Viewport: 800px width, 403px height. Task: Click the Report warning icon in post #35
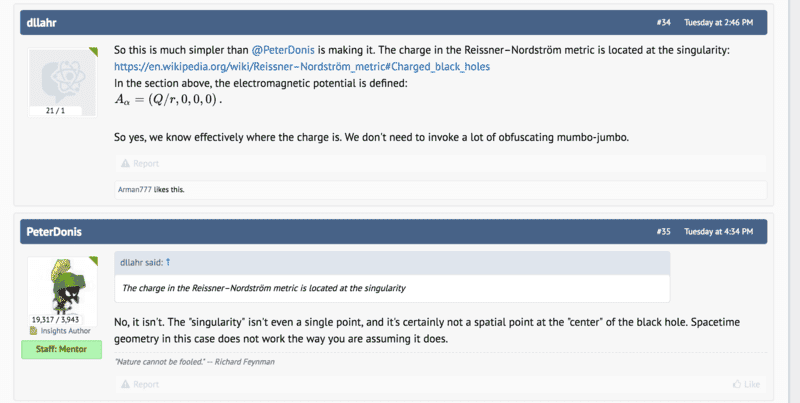point(125,384)
